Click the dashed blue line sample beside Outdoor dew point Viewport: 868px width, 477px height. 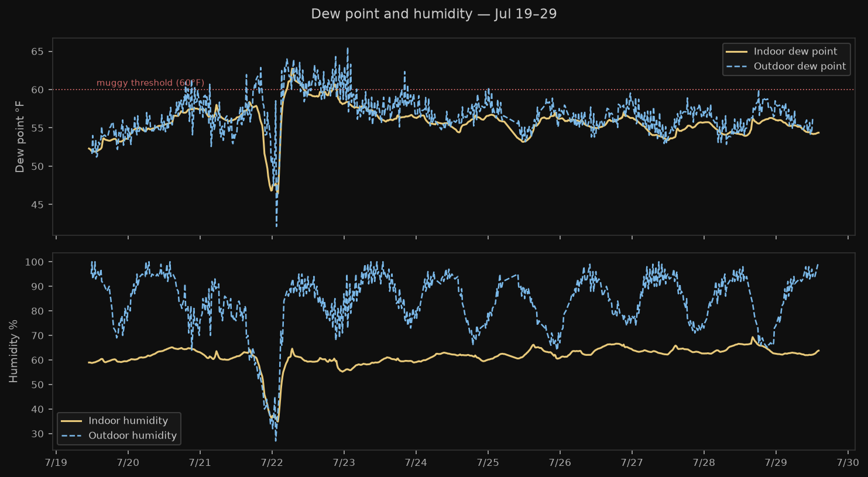coord(736,67)
